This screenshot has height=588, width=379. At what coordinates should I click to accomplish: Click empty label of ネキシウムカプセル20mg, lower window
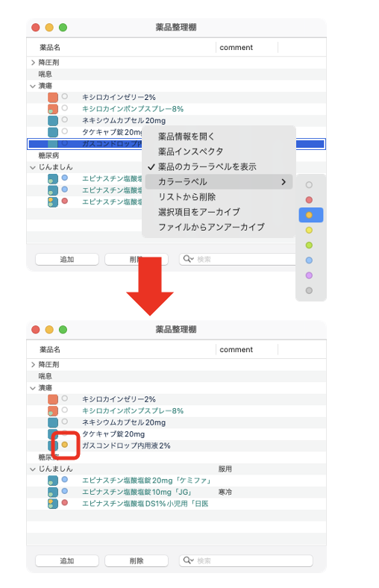tap(65, 422)
